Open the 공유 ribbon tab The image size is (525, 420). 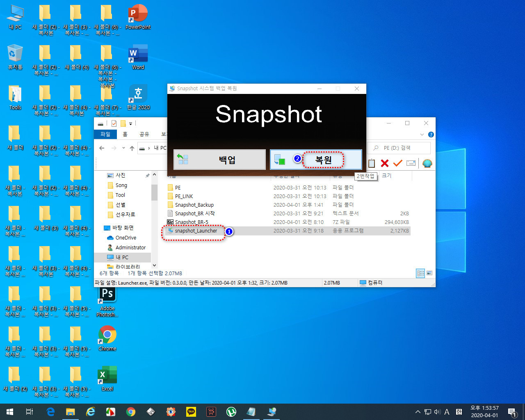144,134
